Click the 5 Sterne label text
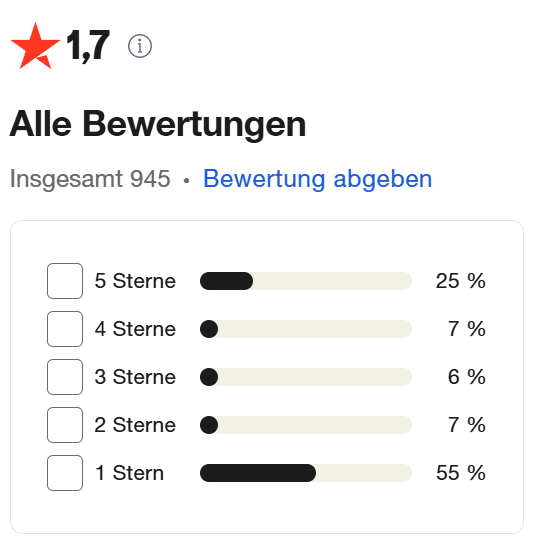The image size is (541, 550). 135,281
